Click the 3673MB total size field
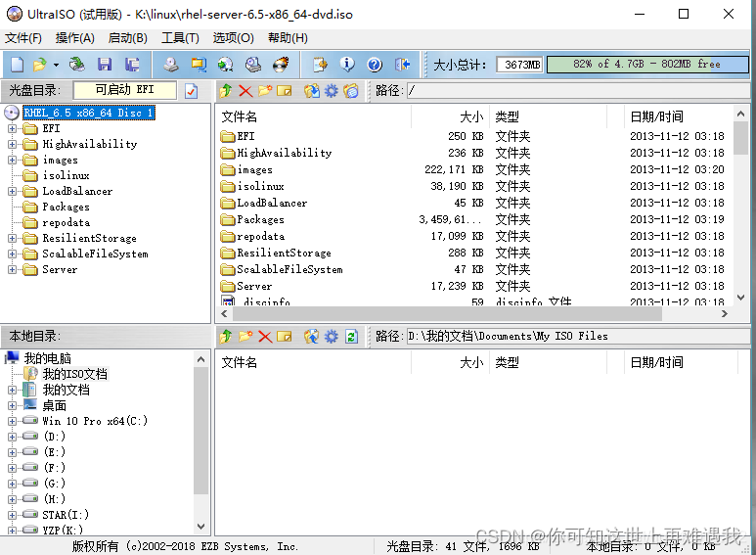Screen dimensions: 756x555 point(519,65)
